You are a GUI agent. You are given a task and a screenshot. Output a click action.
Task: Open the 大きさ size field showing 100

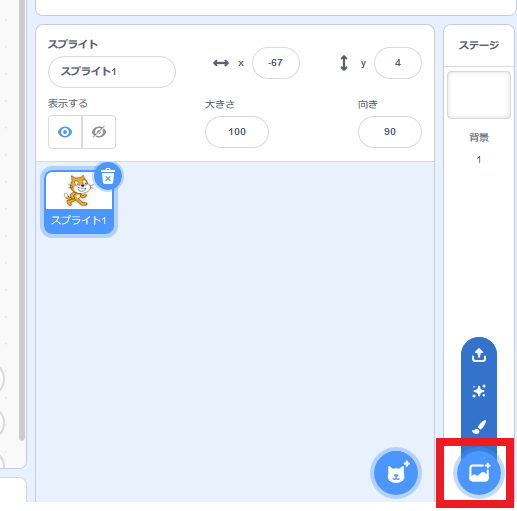click(237, 132)
